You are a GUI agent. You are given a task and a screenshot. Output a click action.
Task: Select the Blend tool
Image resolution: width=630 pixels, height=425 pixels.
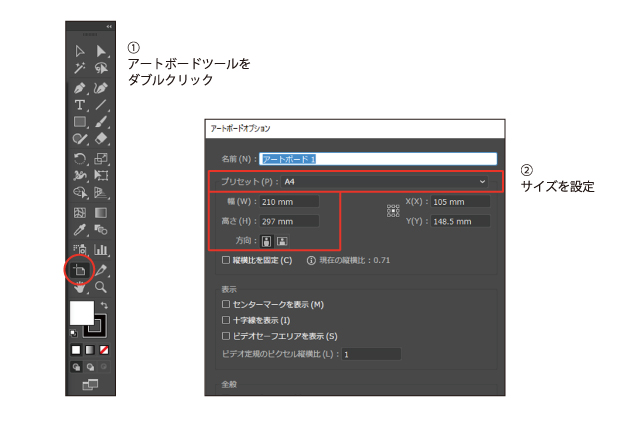pos(101,230)
